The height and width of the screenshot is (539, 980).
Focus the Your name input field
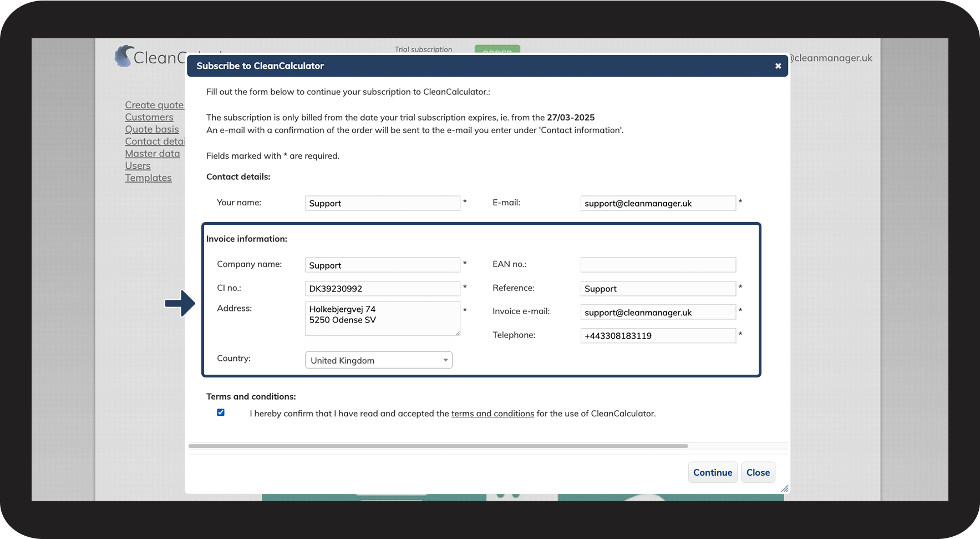(x=382, y=203)
